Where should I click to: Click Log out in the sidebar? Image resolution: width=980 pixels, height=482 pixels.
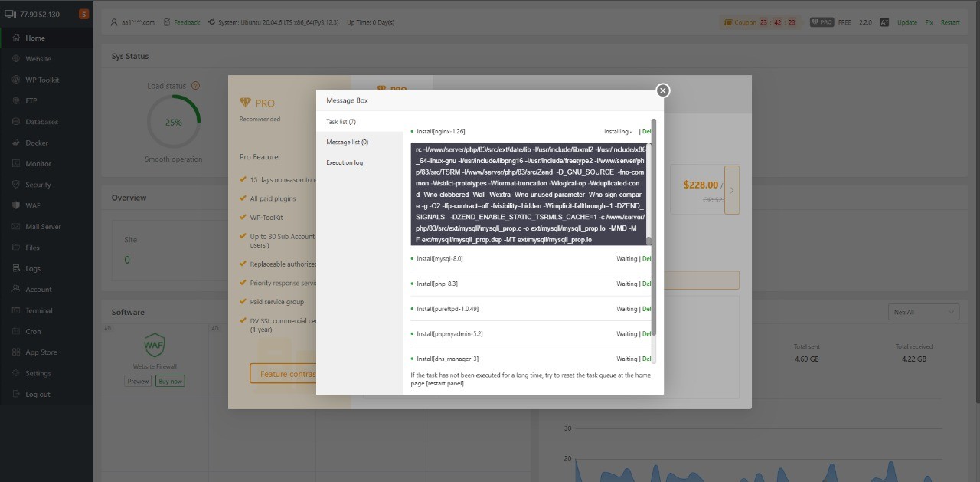click(38, 395)
